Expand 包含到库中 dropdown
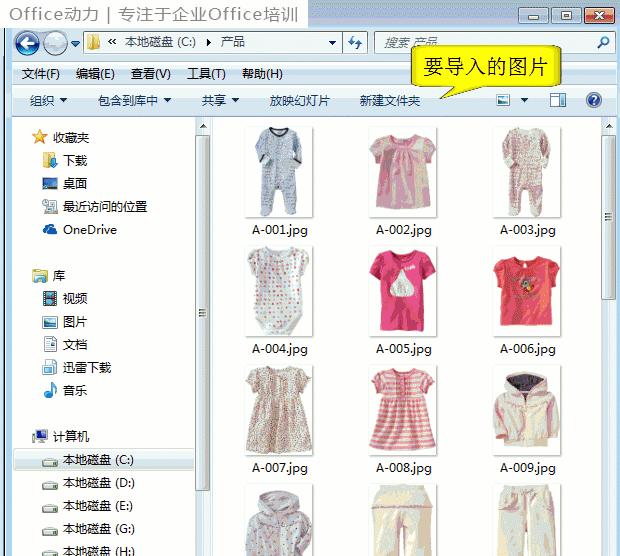The width and height of the screenshot is (620, 556). point(134,100)
